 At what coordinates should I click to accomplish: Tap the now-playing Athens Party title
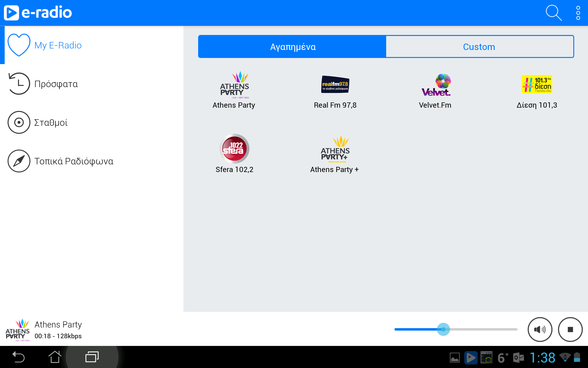point(58,324)
